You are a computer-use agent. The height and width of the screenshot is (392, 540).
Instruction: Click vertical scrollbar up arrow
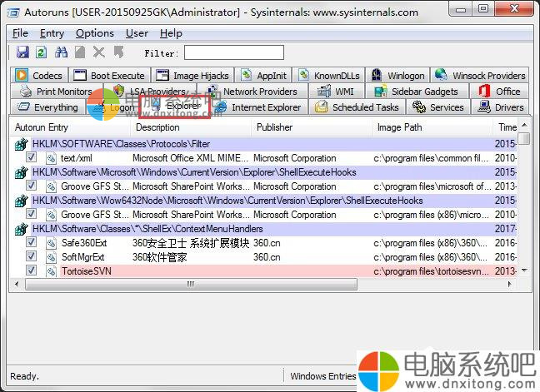point(524,125)
